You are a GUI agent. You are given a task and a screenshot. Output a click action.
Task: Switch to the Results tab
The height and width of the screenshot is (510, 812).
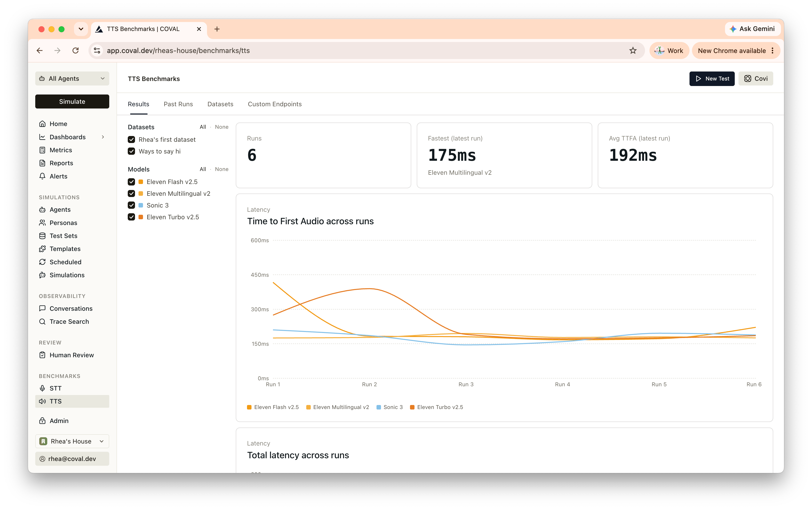138,104
